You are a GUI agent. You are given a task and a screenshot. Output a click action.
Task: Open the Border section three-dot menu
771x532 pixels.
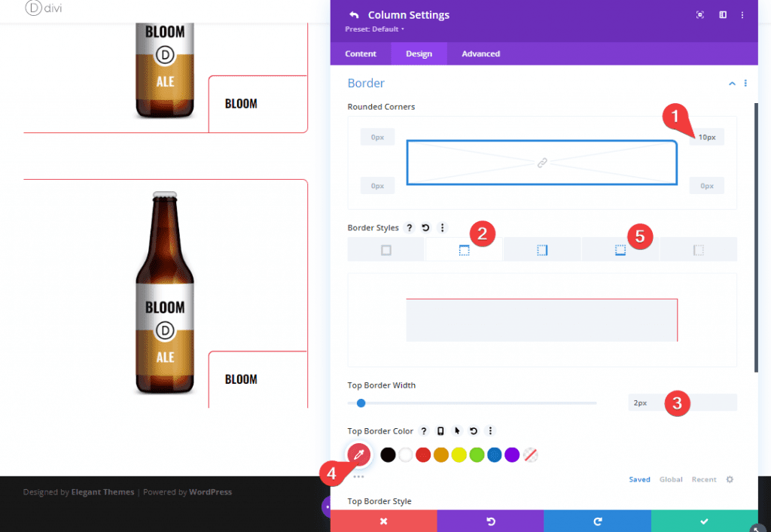745,84
